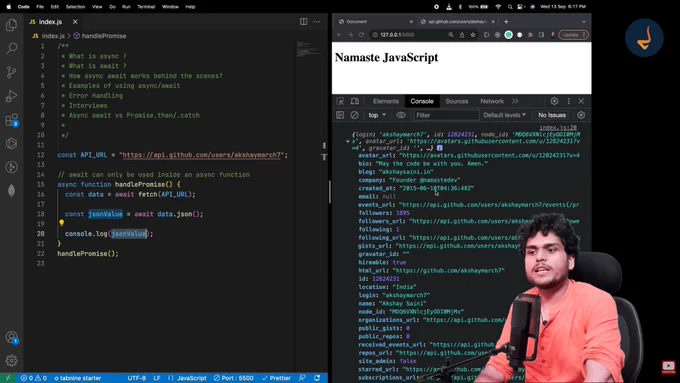Image resolution: width=680 pixels, height=383 pixels.
Task: Open the macOS Spotlight search icon
Action: point(510,7)
